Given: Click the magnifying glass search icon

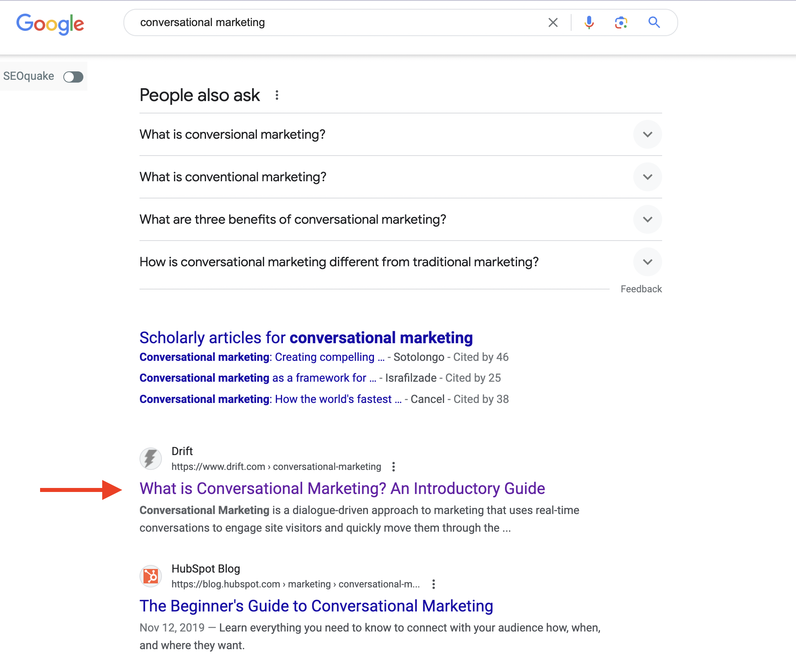Looking at the screenshot, I should coord(654,22).
